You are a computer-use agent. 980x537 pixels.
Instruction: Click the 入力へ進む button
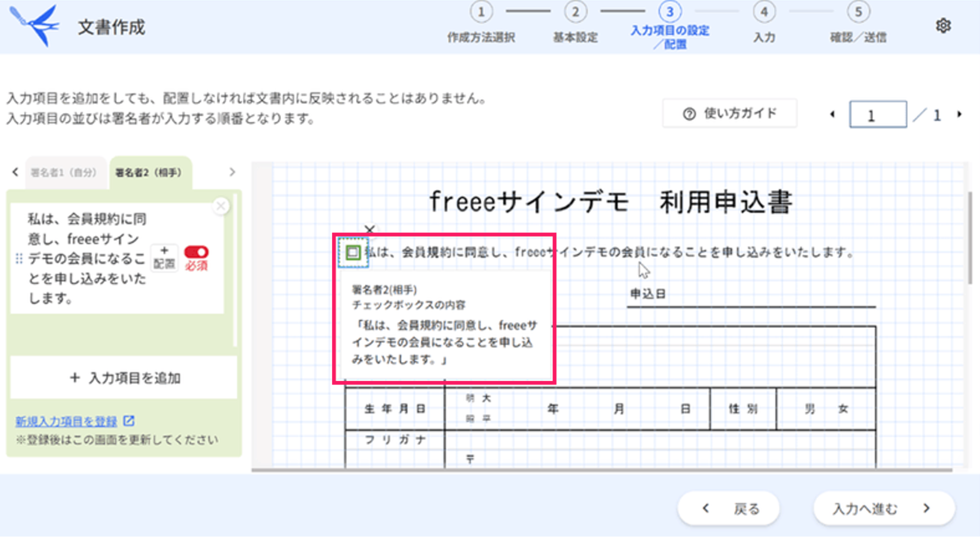coord(884,509)
